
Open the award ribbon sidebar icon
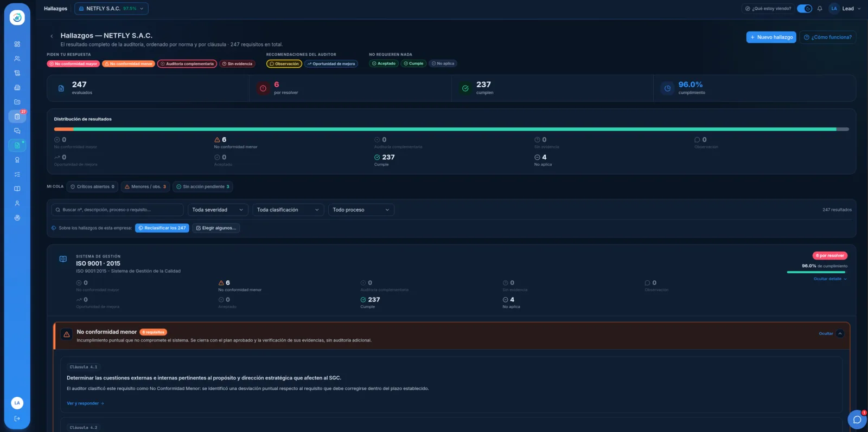point(17,160)
